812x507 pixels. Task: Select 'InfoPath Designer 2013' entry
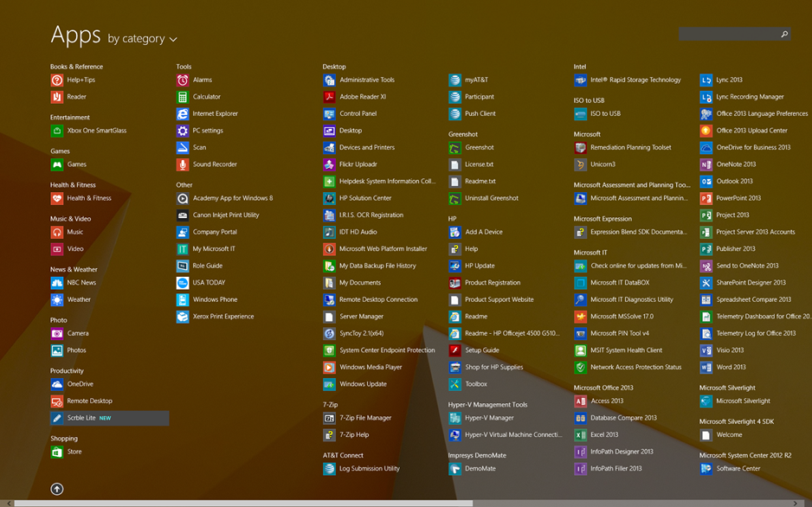[x=614, y=452]
